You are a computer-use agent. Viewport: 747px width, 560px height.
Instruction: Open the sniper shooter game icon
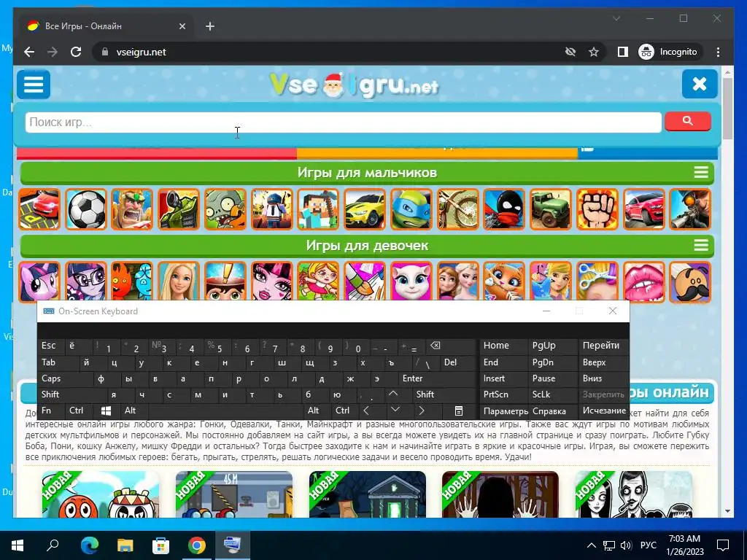point(690,209)
